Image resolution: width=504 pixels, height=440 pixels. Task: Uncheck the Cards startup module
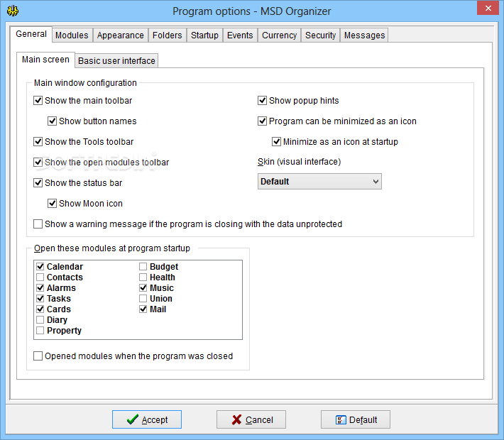(40, 309)
